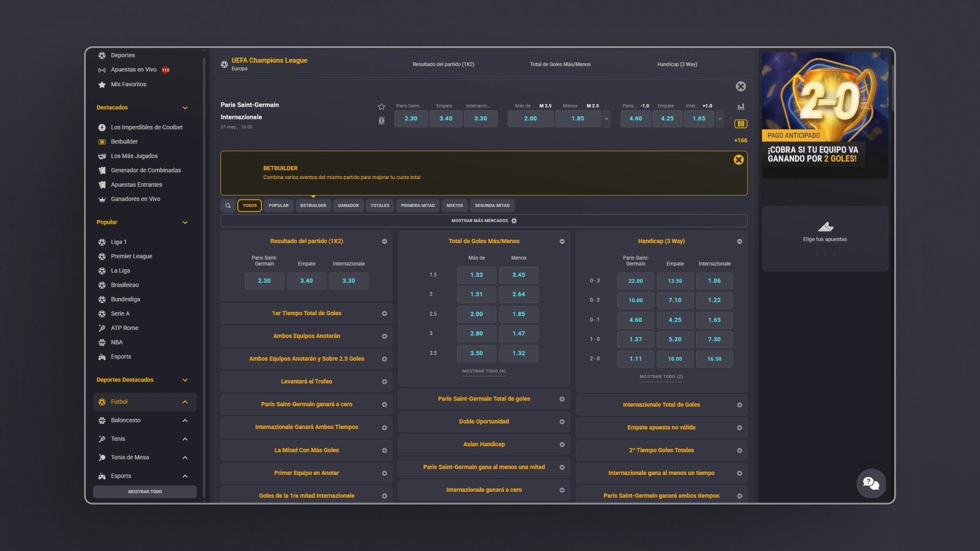Screen dimensions: 980x551
Task: Toggle the Fútbol sport chevron
Action: click(185, 402)
